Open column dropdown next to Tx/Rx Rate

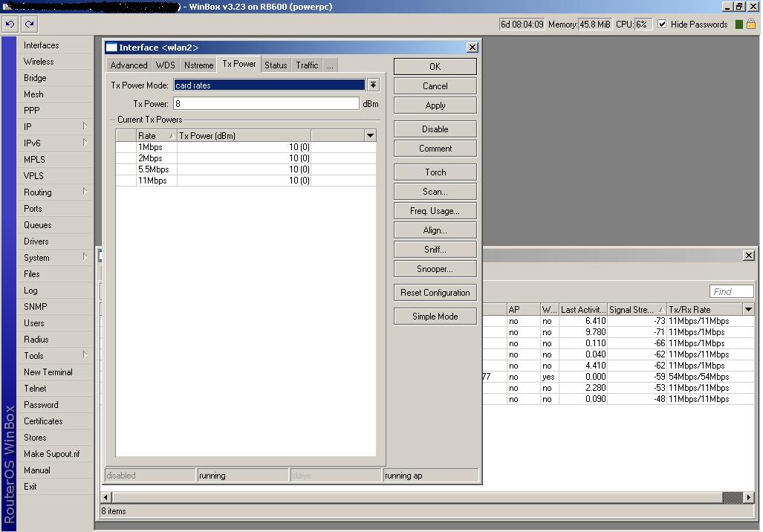pos(748,310)
